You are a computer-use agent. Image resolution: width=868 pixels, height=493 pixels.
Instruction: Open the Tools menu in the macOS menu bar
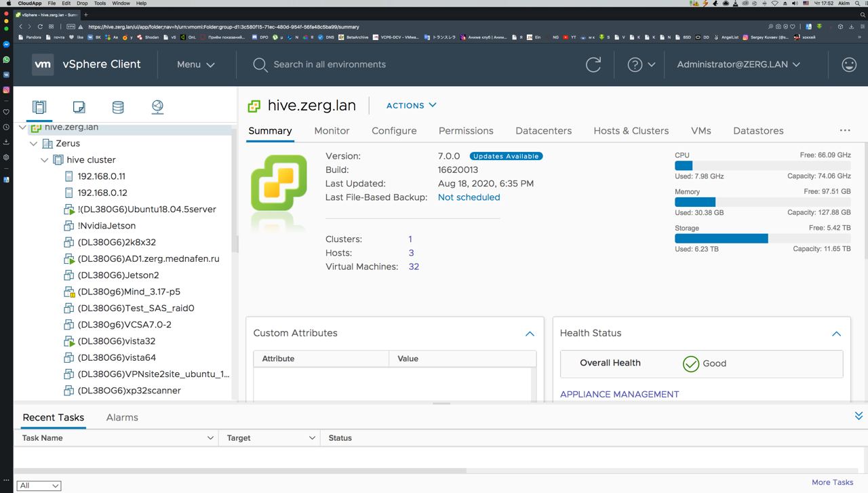(100, 3)
